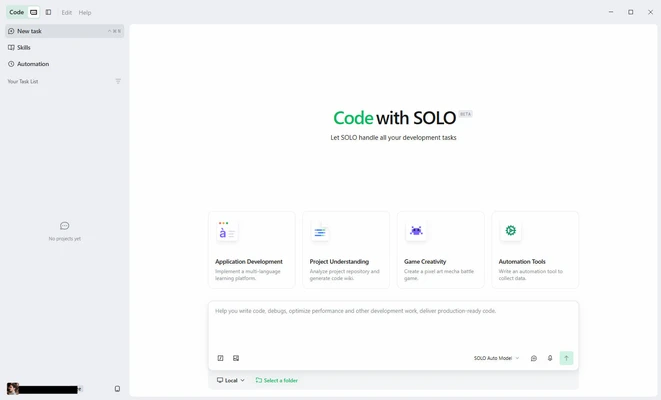Switch to the Code mode tab

tap(16, 12)
